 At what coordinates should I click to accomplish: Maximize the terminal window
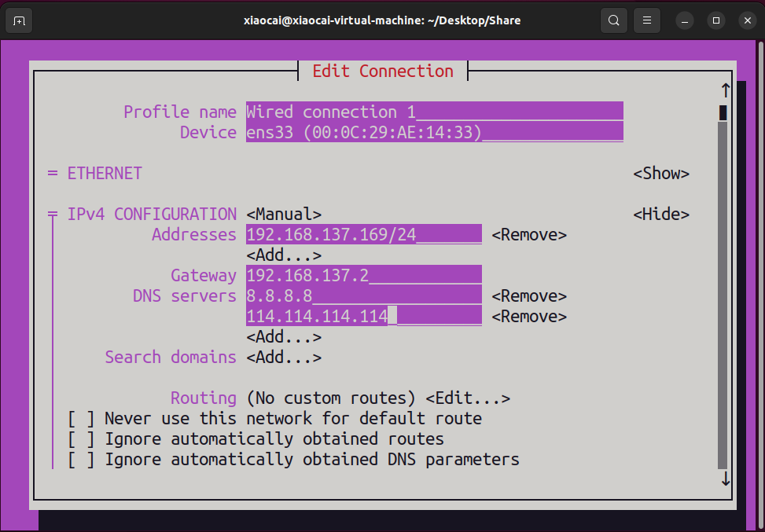click(715, 20)
